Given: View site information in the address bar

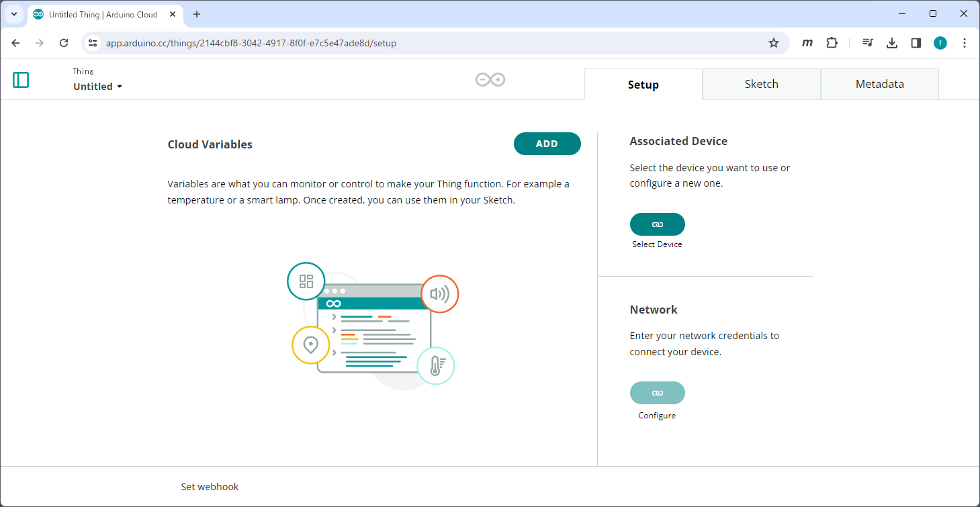Looking at the screenshot, I should point(91,42).
